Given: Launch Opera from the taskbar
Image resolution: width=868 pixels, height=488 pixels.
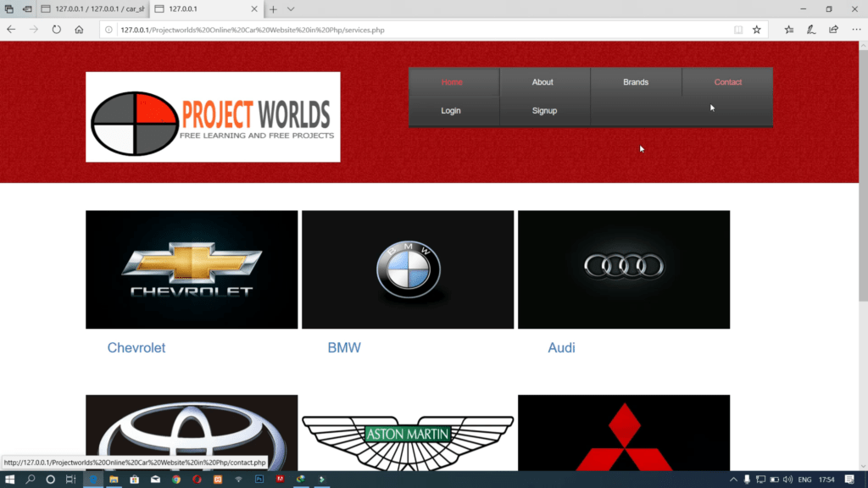Looking at the screenshot, I should [196, 479].
